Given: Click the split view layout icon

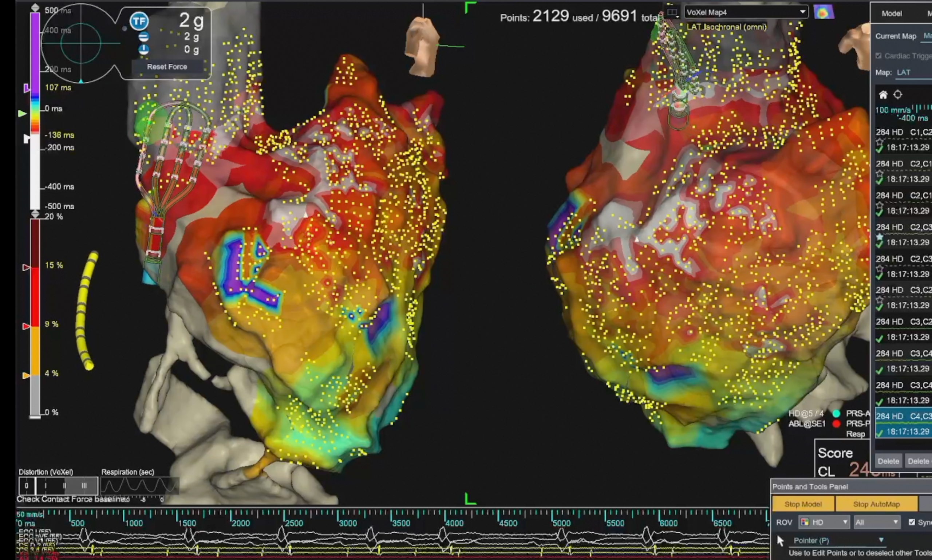Looking at the screenshot, I should click(672, 12).
